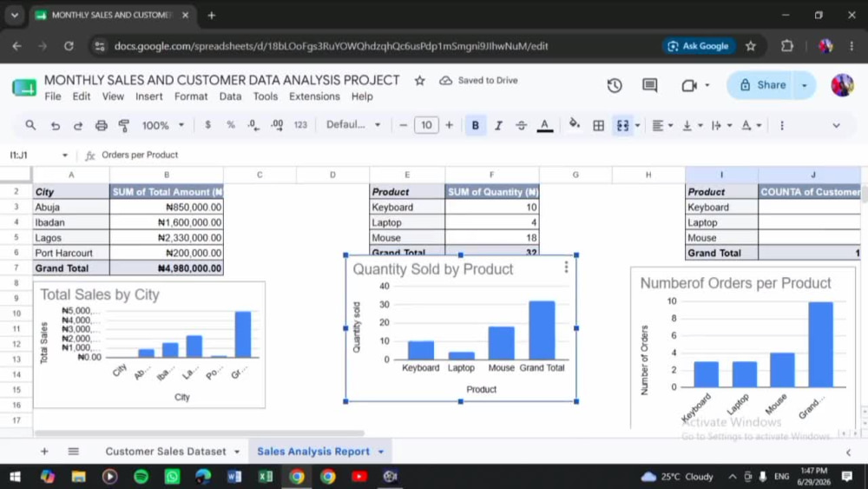
Task: Expand the Share quick actions arrow
Action: point(805,85)
